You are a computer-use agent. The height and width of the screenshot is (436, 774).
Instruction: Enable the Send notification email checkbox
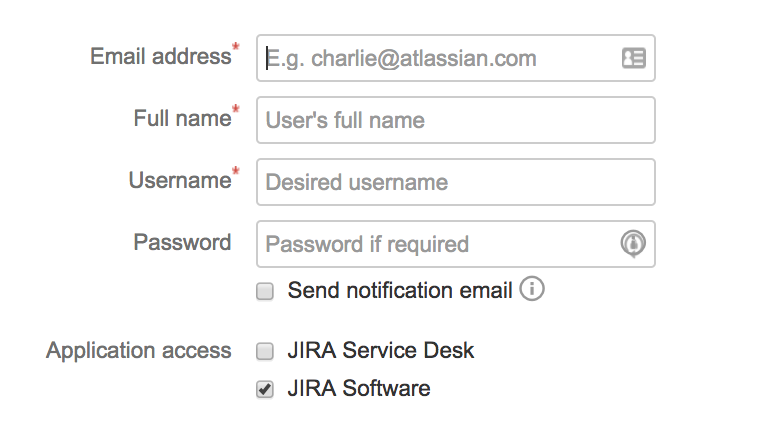pos(265,291)
